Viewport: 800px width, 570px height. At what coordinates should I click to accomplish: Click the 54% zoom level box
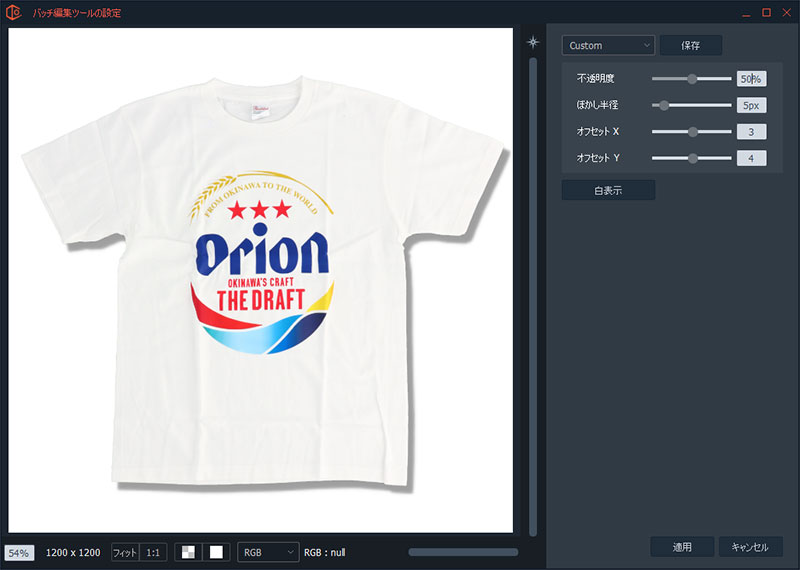tap(19, 552)
